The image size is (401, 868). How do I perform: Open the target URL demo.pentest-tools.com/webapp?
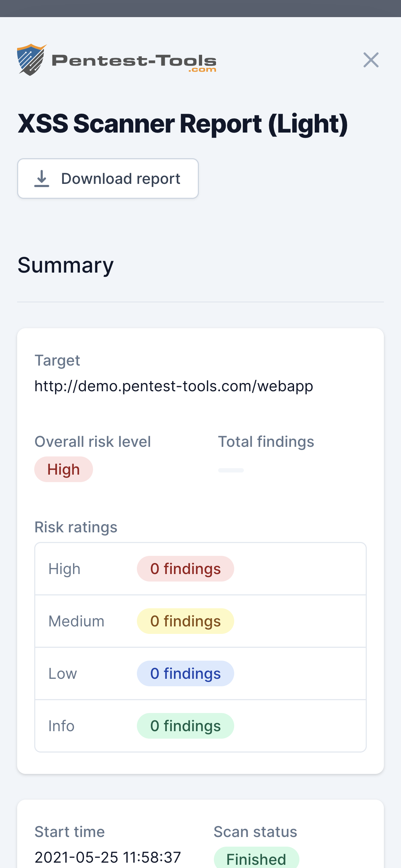(x=174, y=386)
